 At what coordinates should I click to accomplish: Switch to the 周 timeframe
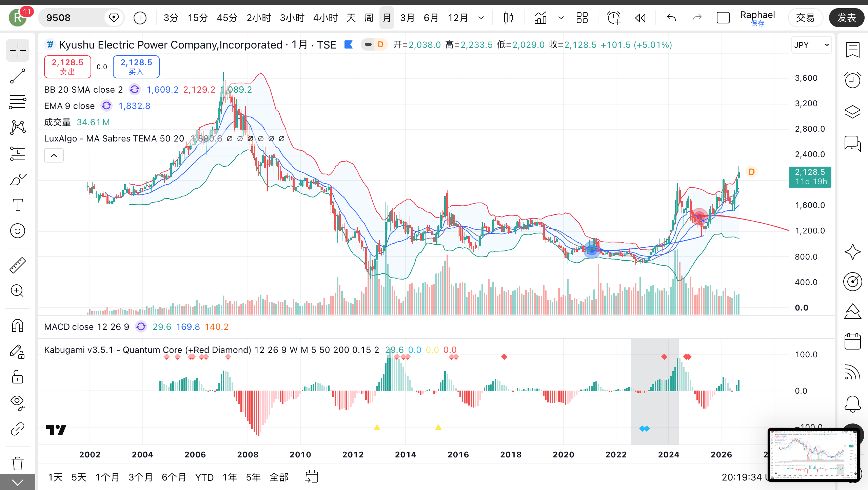369,18
